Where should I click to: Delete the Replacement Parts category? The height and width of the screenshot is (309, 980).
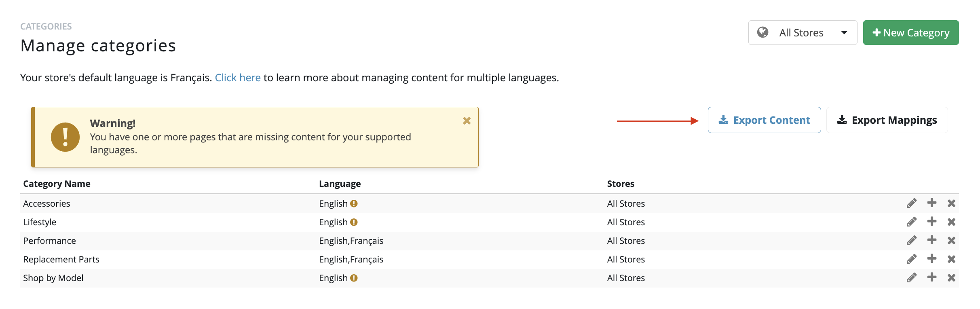pyautogui.click(x=951, y=259)
